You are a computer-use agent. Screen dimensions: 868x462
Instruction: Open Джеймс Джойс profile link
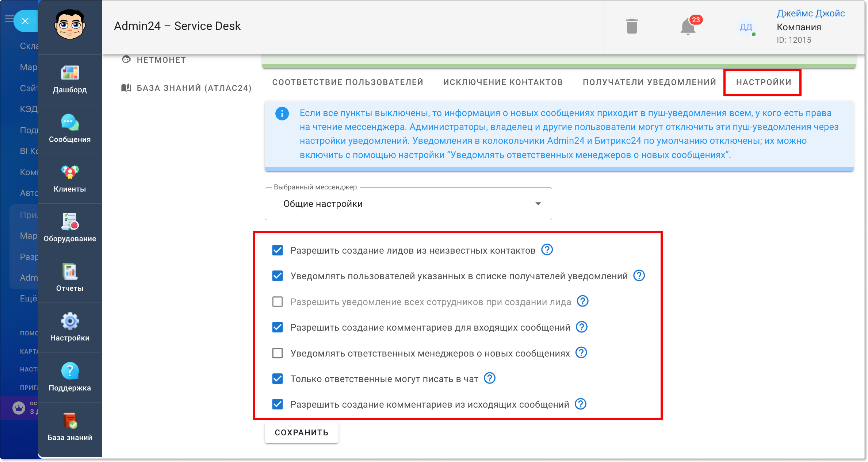tap(811, 13)
